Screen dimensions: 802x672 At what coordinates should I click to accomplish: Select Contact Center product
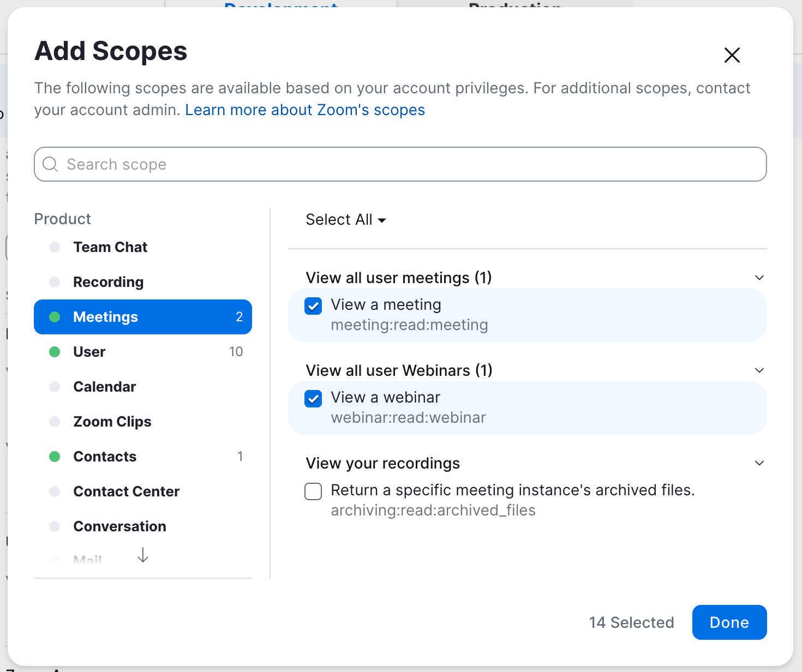click(x=143, y=491)
